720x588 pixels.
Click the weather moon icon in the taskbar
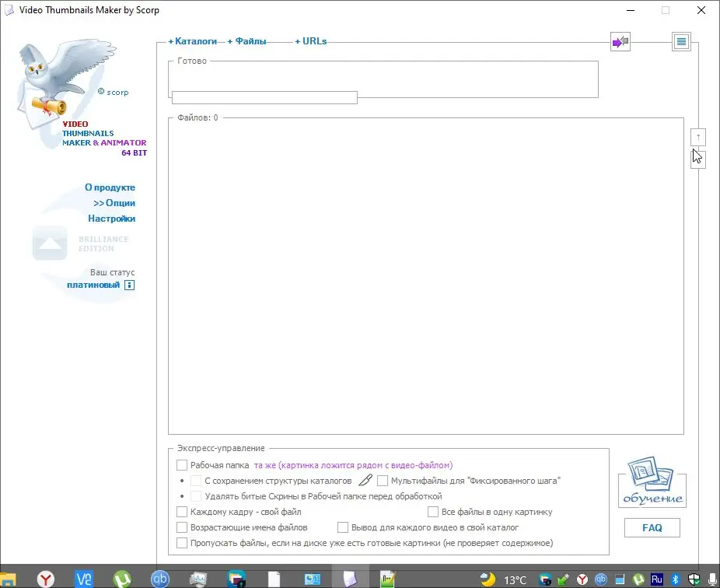[x=488, y=579]
